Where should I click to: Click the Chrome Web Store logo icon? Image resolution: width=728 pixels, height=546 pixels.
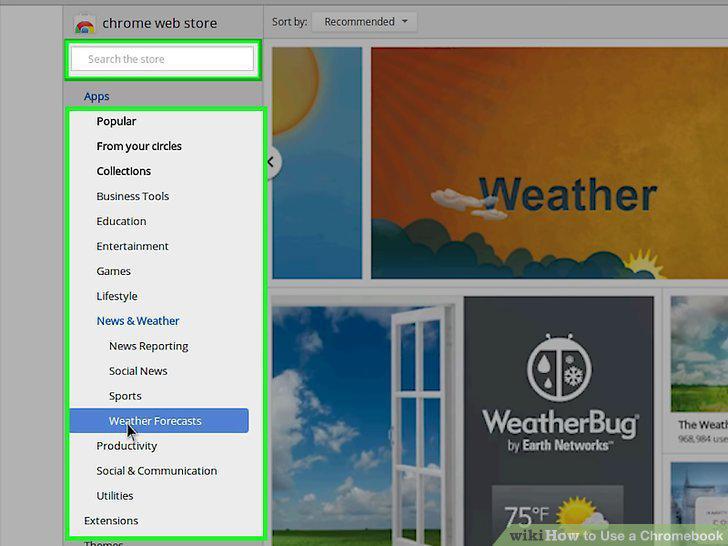pyautogui.click(x=84, y=24)
